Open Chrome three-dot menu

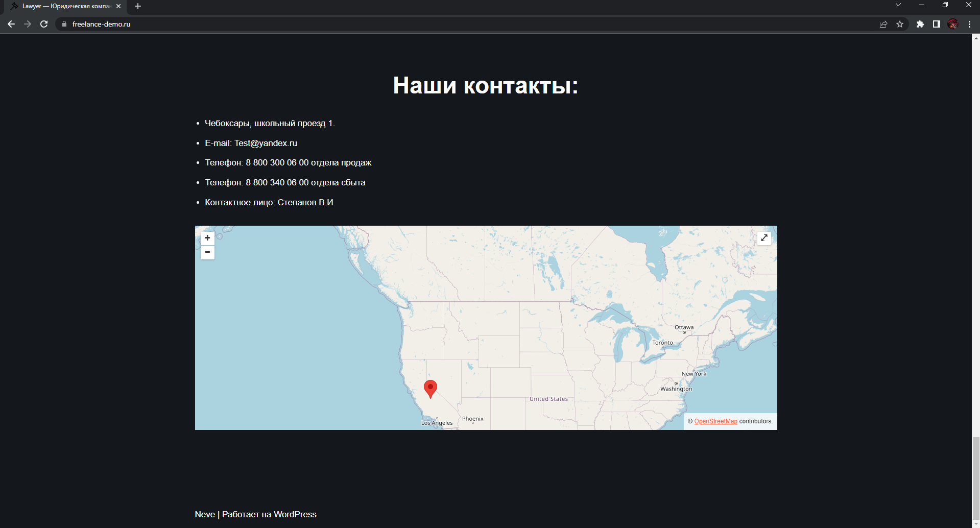(x=969, y=24)
